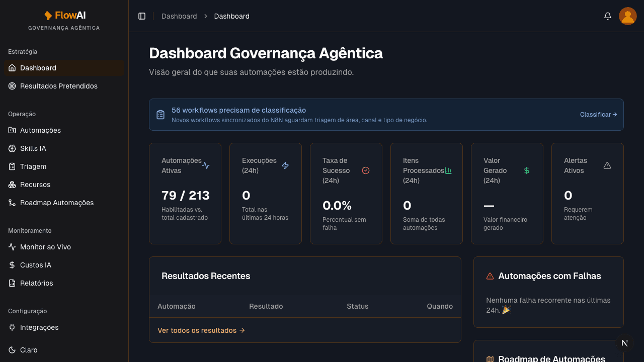Click the warning icon beside Automações com Falhas
Image resolution: width=644 pixels, height=362 pixels.
coord(490,276)
